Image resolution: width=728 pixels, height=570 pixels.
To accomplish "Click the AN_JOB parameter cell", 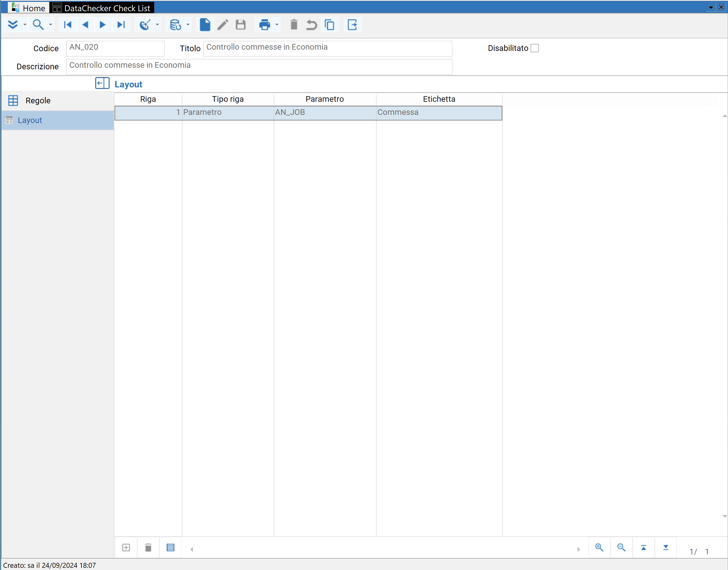I will [325, 112].
